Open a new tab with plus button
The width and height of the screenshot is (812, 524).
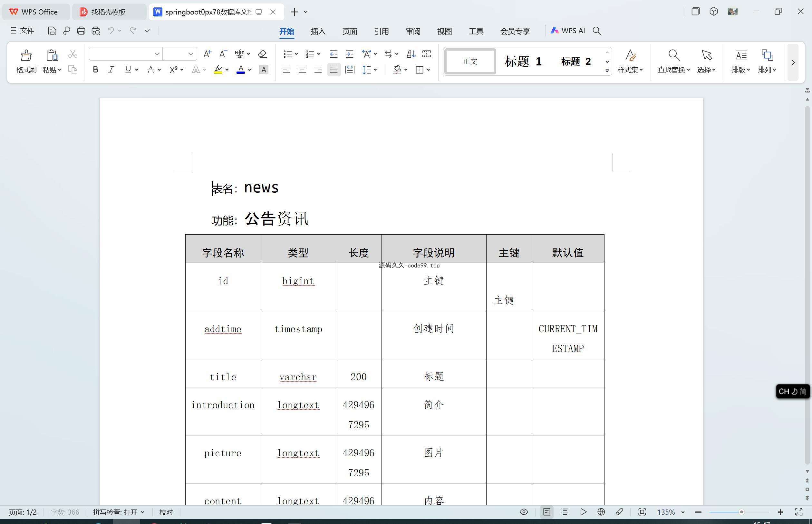(294, 12)
